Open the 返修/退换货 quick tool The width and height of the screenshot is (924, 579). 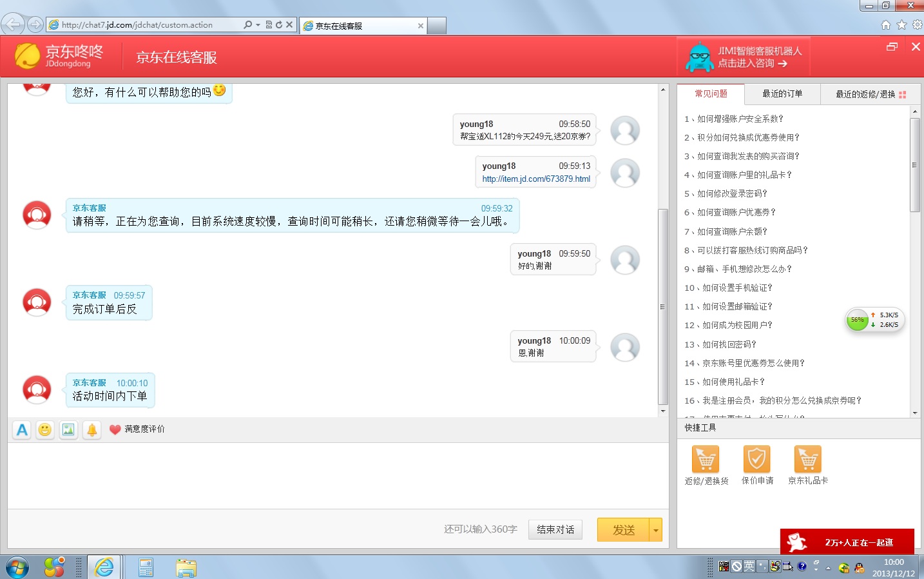[706, 466]
